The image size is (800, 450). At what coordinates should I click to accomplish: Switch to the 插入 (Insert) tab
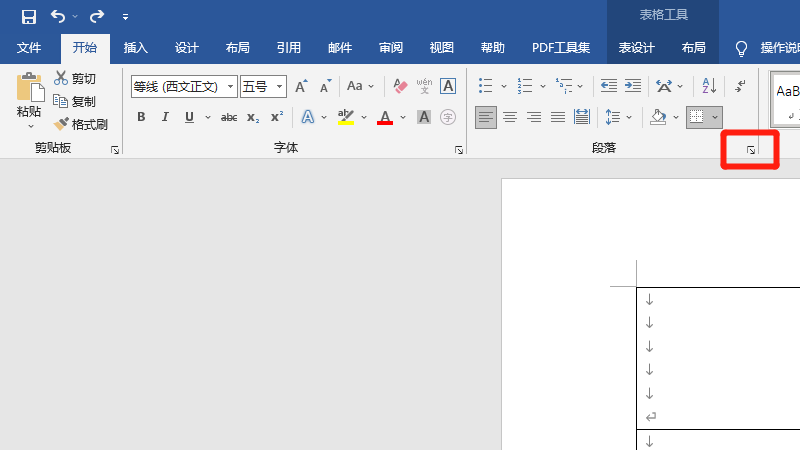tap(135, 47)
